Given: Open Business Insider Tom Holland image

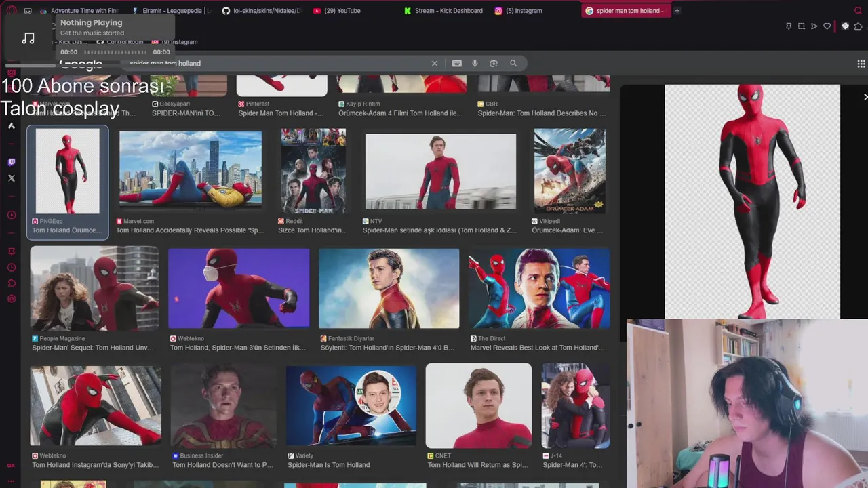Looking at the screenshot, I should click(x=223, y=405).
